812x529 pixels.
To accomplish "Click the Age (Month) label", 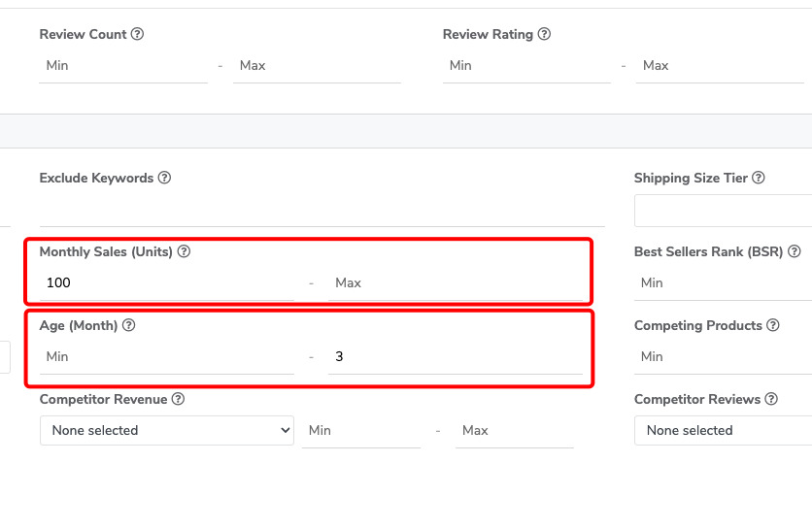I will (79, 325).
